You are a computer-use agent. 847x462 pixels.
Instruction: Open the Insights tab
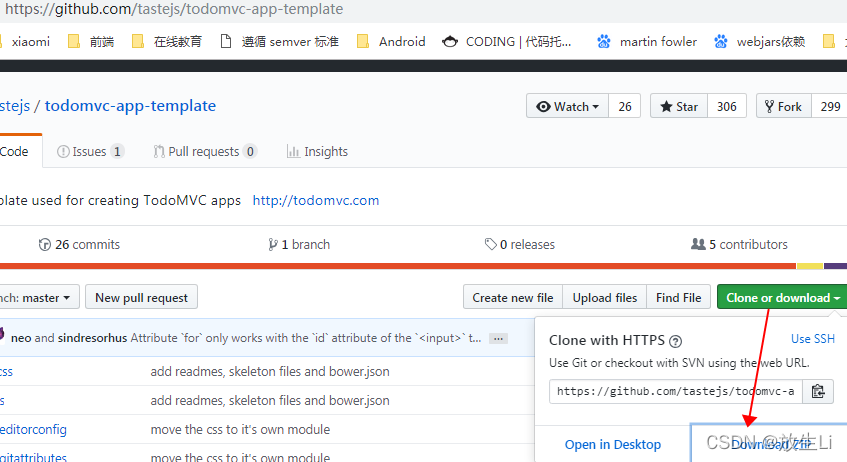point(317,152)
